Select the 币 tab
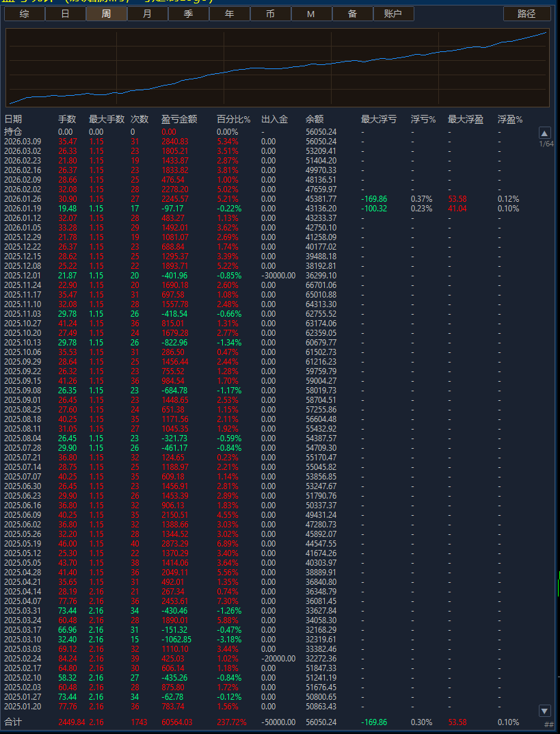Image resolution: width=560 pixels, height=734 pixels. tap(270, 14)
